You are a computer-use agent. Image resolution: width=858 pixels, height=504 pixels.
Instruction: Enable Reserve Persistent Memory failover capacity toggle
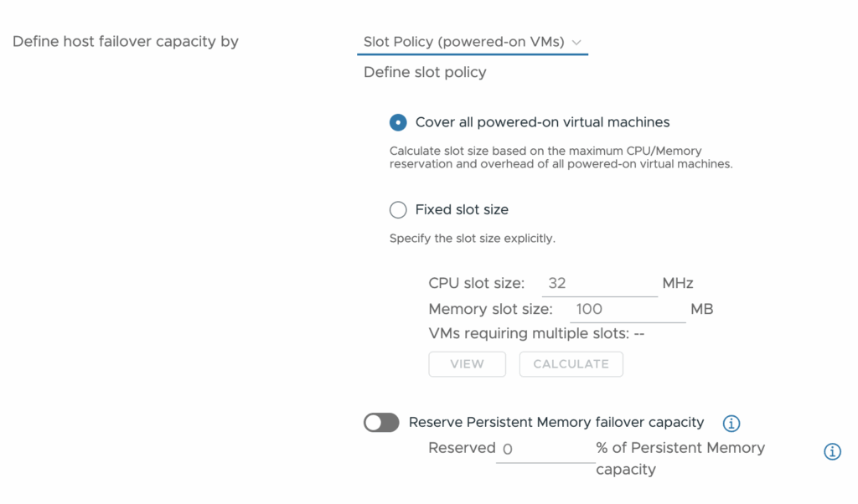pos(381,423)
